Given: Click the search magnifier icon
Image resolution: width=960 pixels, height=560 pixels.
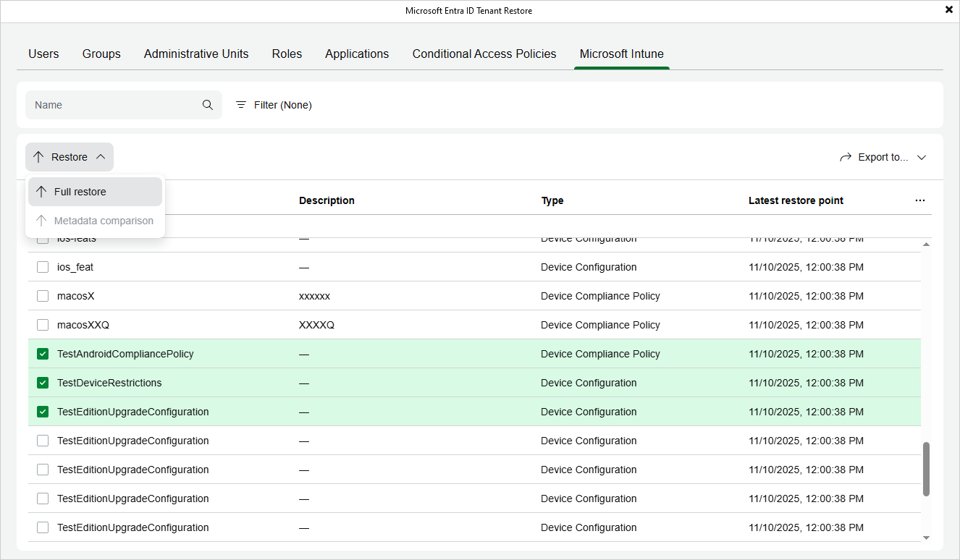Looking at the screenshot, I should tap(208, 105).
